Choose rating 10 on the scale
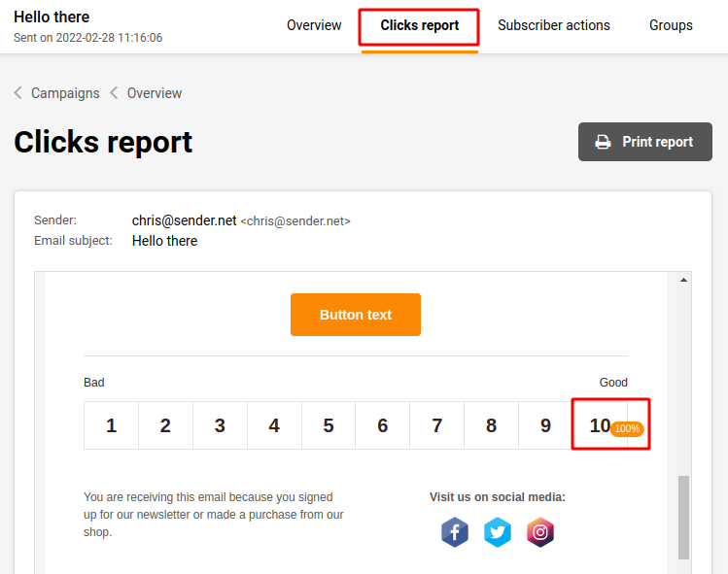This screenshot has width=728, height=574. click(599, 425)
